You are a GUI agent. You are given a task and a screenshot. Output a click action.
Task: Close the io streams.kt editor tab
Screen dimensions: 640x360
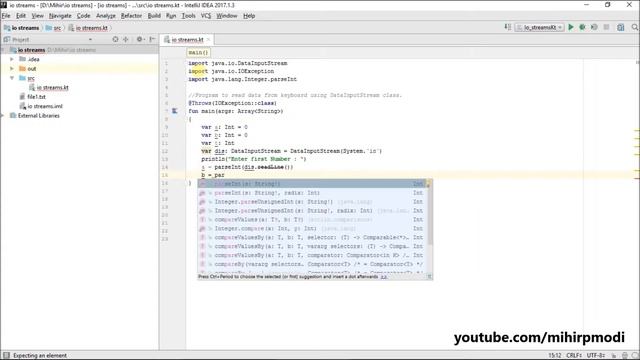click(x=208, y=40)
